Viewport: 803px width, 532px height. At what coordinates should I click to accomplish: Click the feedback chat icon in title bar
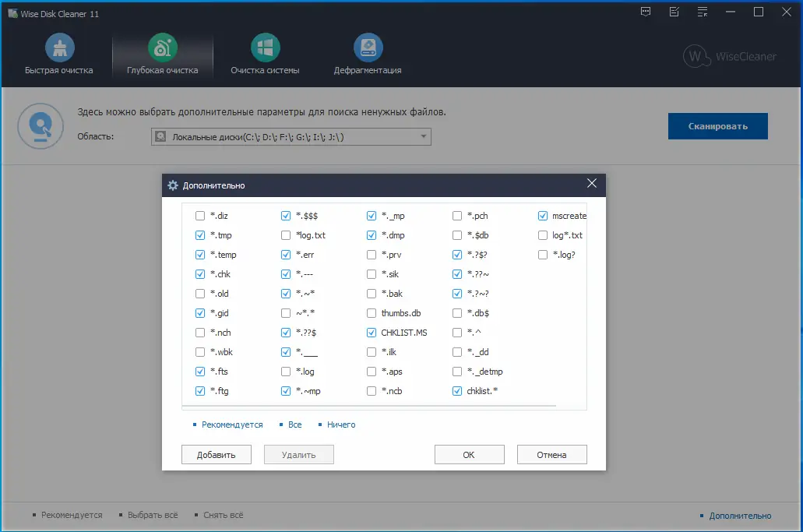click(646, 12)
